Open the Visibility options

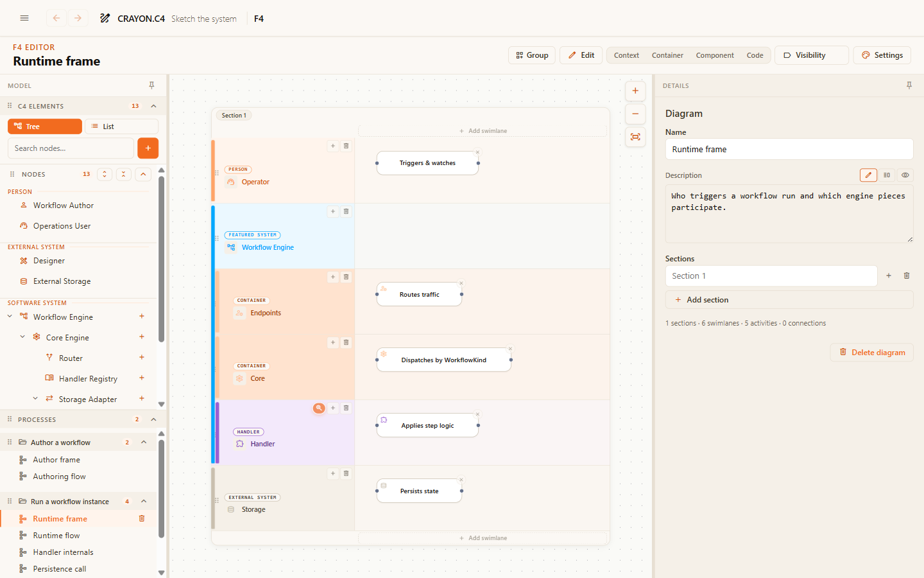811,55
